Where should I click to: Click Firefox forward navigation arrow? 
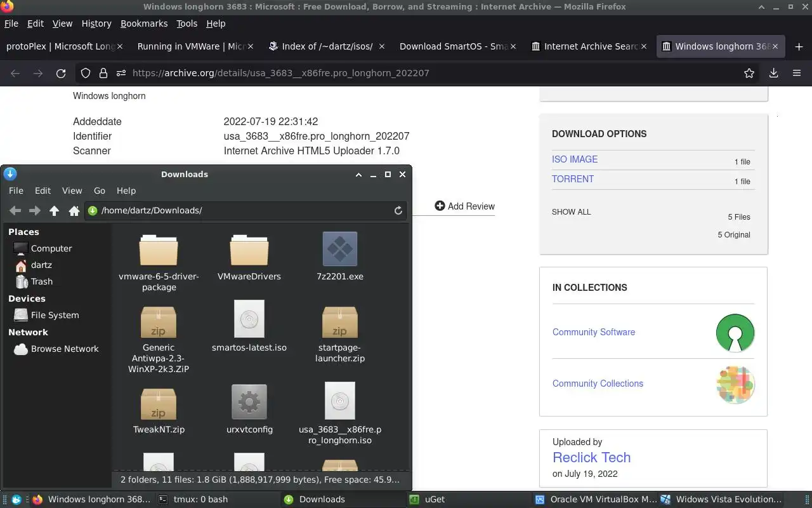(38, 73)
